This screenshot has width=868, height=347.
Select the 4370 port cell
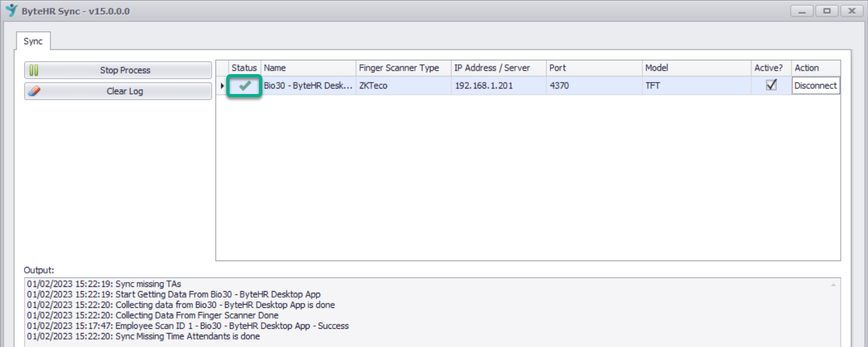pos(594,85)
